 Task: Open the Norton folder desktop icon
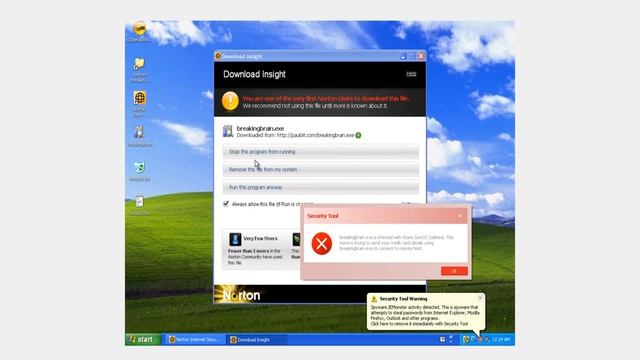(x=139, y=64)
